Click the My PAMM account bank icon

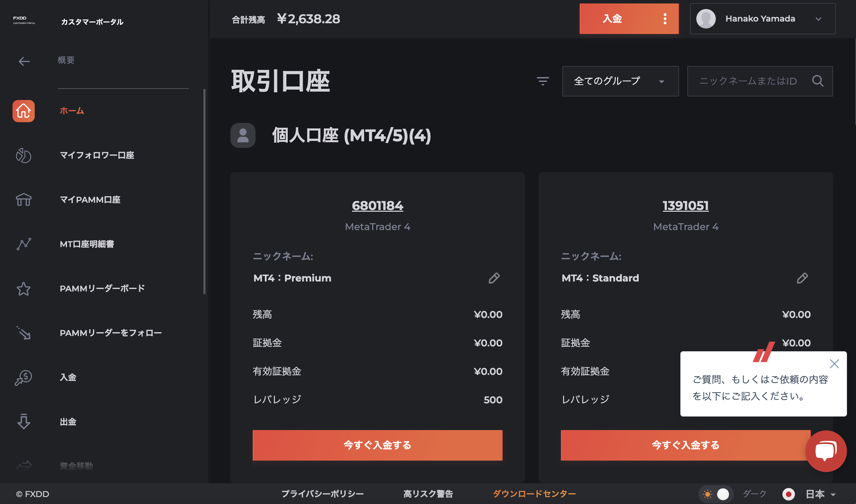(24, 200)
